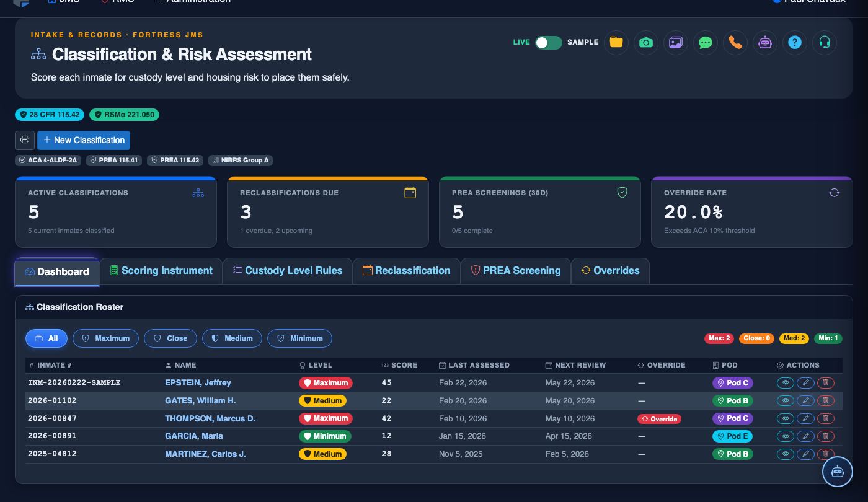
Task: Click the printer icon button
Action: (25, 140)
